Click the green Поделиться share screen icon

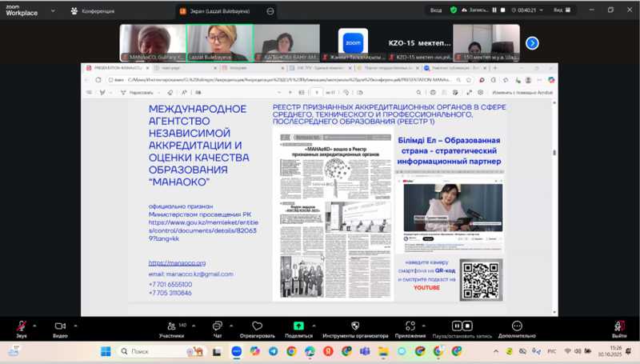(x=298, y=326)
